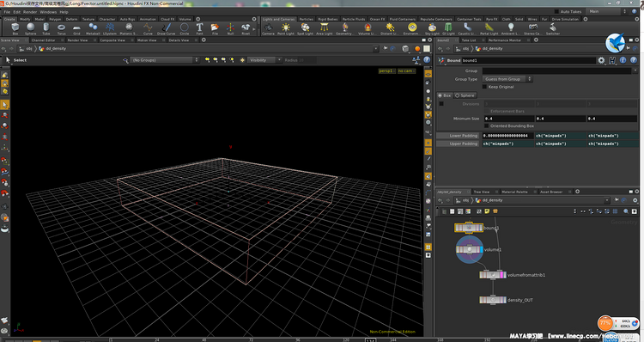The image size is (644, 342).
Task: Choose the Grid shelf tool
Action: coord(76,28)
